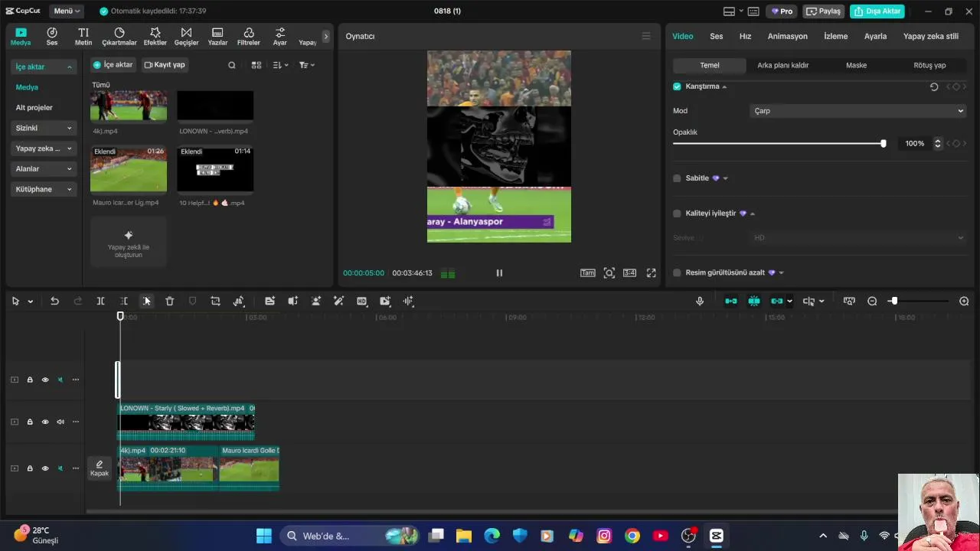980x551 pixels.
Task: Open the media sort order dropdown
Action: pyautogui.click(x=281, y=65)
